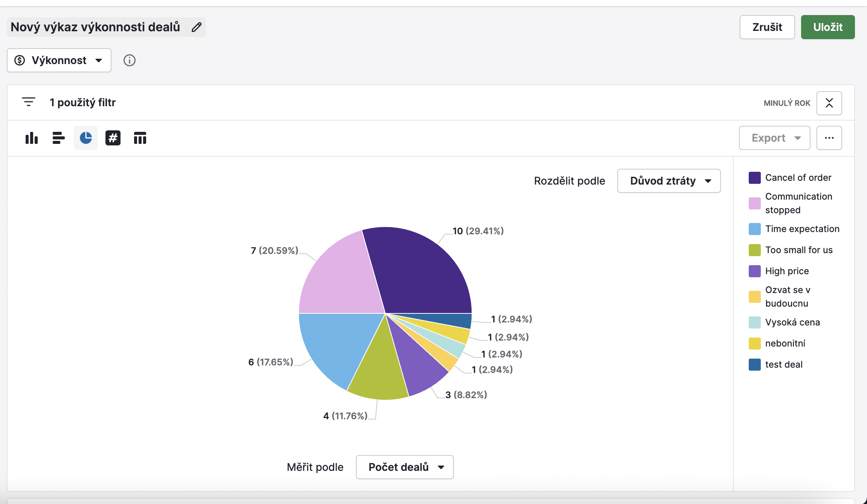867x504 pixels.
Task: Open the Výkonnost report type dropdown
Action: point(59,60)
